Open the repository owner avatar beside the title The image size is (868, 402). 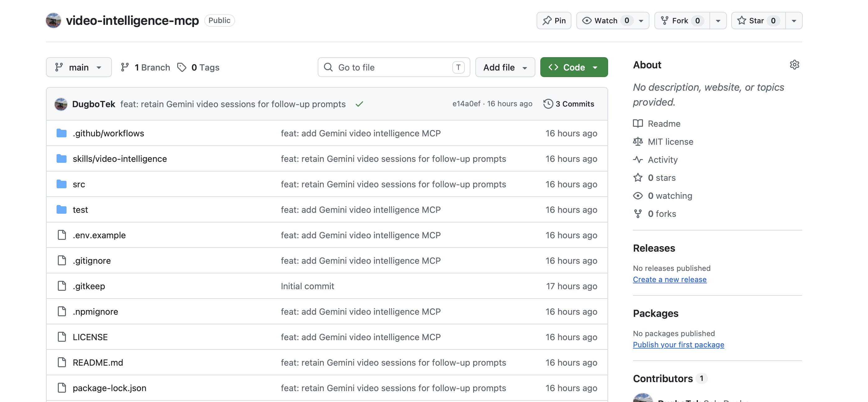click(53, 21)
